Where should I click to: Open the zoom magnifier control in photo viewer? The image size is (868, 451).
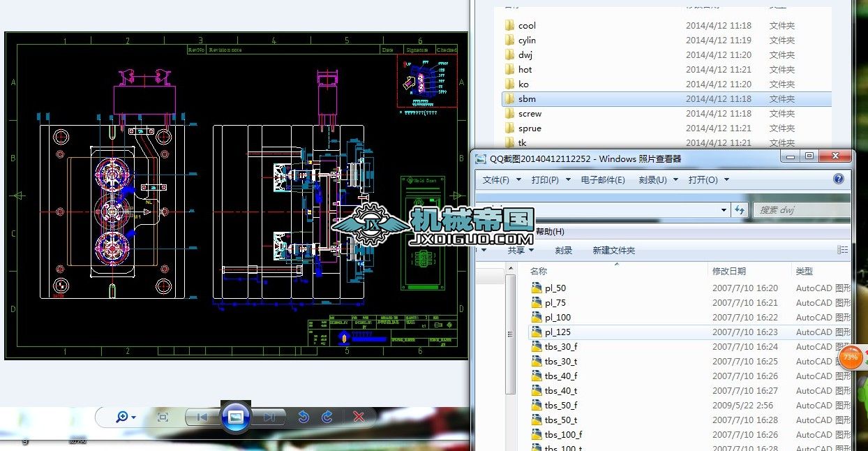pyautogui.click(x=126, y=417)
